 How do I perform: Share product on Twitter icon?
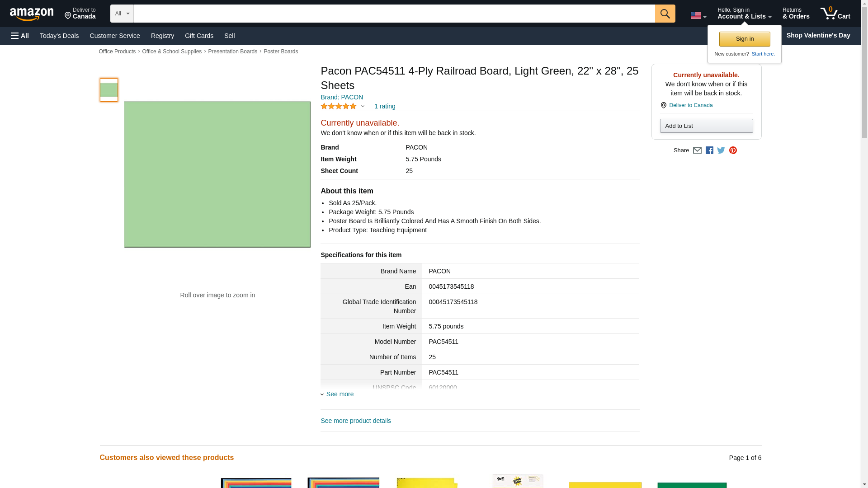click(721, 150)
